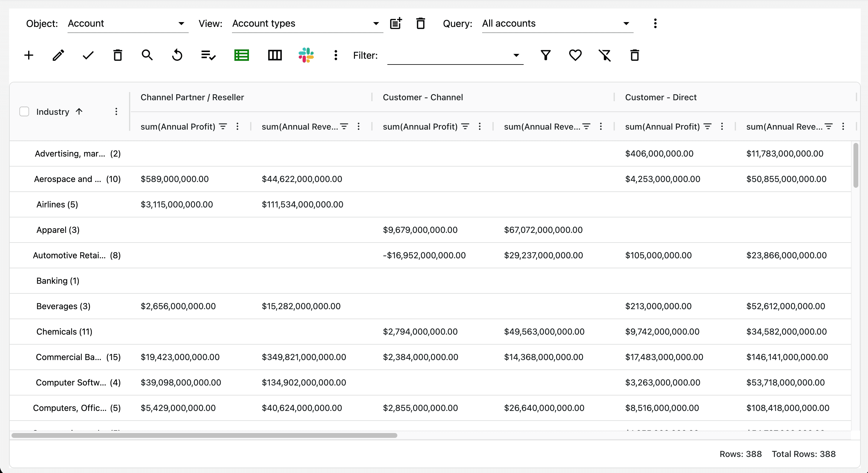Click the pencil edit icon

58,55
